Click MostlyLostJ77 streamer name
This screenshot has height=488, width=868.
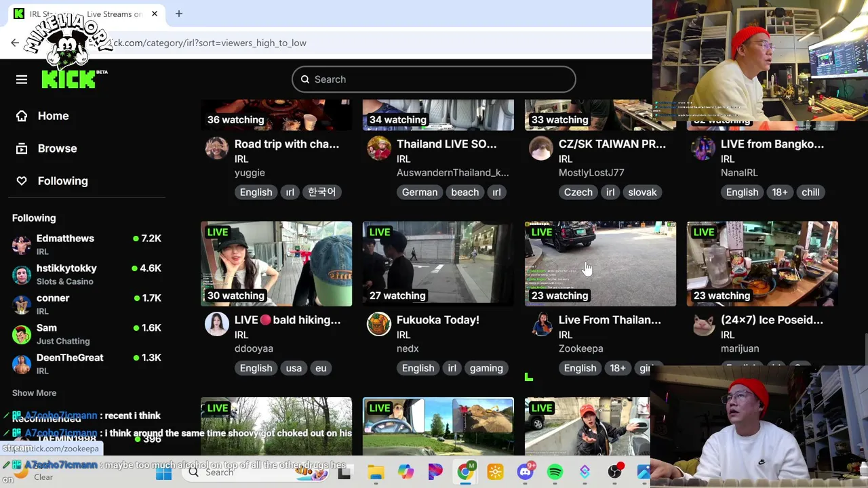pyautogui.click(x=591, y=173)
